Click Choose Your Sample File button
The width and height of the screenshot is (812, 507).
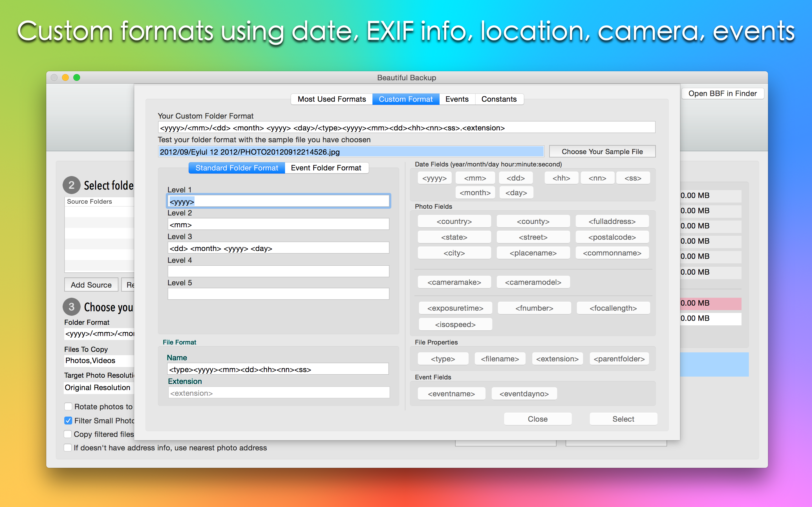(x=602, y=152)
